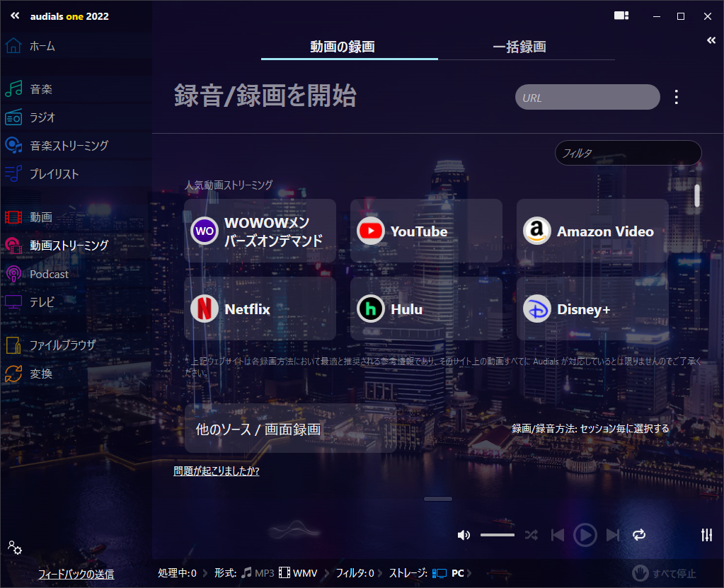Open the 問題が起こりましたか? help link
Screen dimensions: 724x588
(216, 471)
